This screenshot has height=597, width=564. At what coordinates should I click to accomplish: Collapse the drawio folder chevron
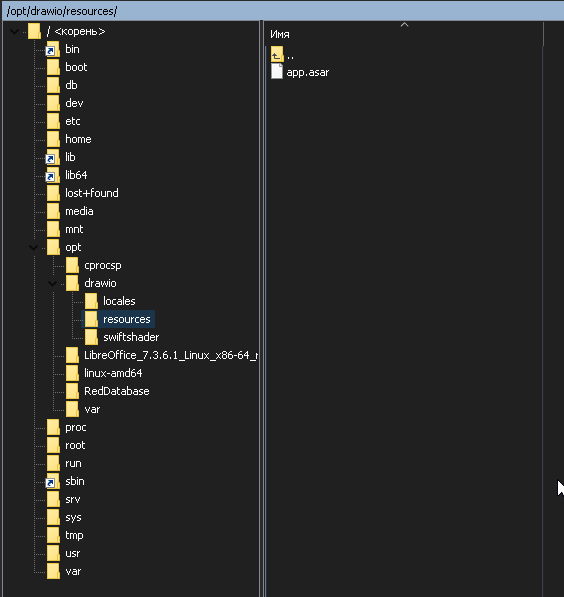[53, 283]
